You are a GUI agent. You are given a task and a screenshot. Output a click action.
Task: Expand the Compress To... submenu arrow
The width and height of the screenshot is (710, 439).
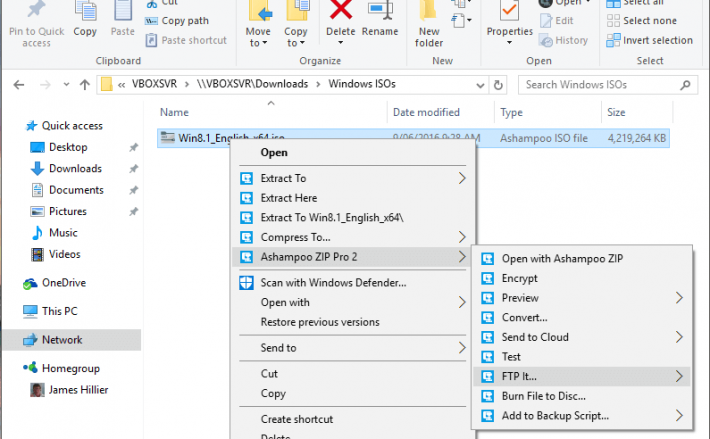(462, 237)
